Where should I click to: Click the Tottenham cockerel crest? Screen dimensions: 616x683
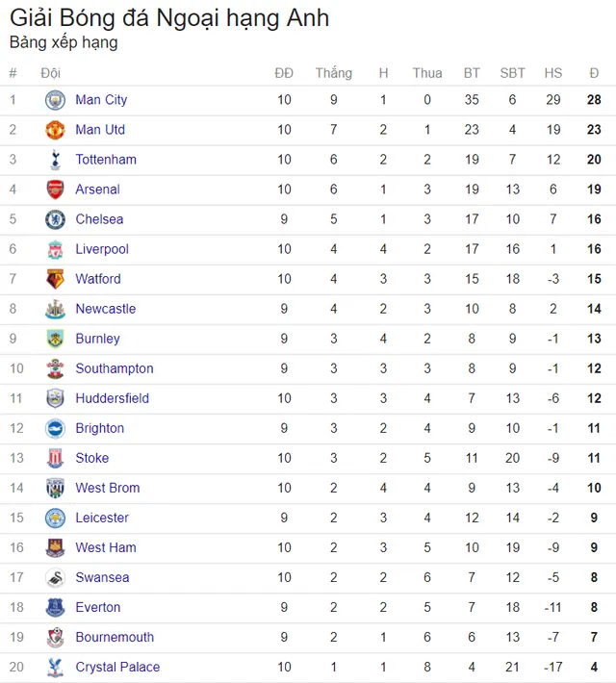(x=56, y=160)
